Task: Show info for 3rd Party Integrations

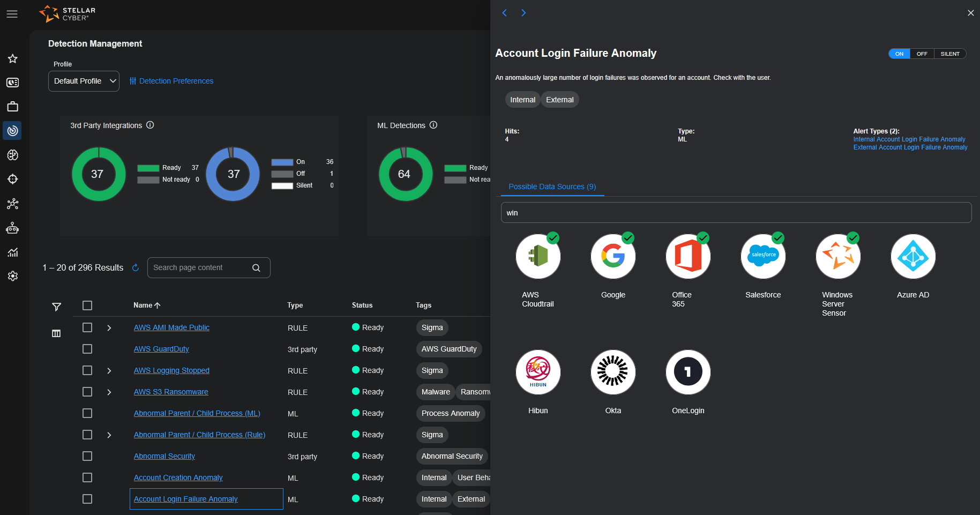Action: 150,125
